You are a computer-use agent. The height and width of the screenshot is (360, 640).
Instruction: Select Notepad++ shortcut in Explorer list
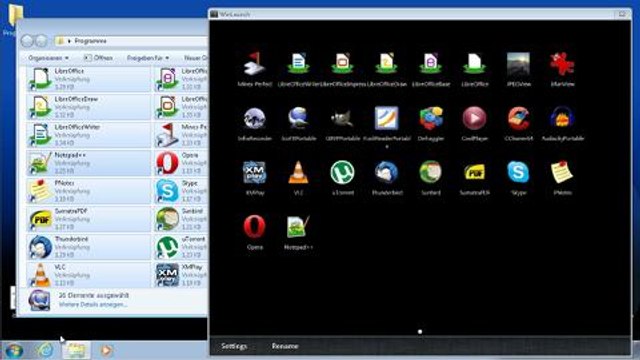(x=89, y=163)
